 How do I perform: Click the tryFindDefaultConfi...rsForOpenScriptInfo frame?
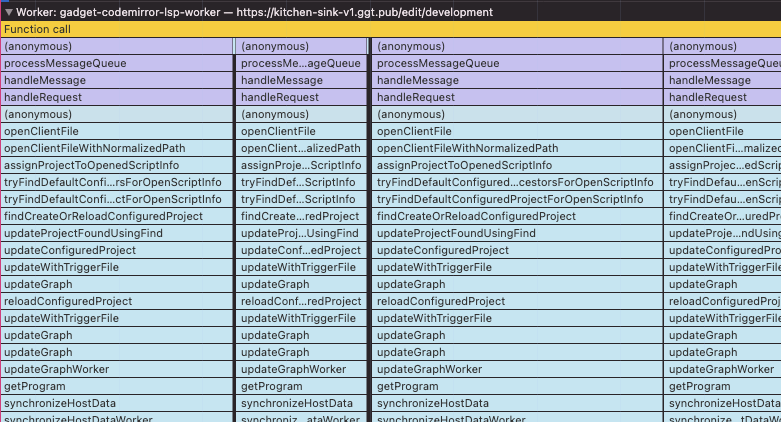click(x=116, y=182)
